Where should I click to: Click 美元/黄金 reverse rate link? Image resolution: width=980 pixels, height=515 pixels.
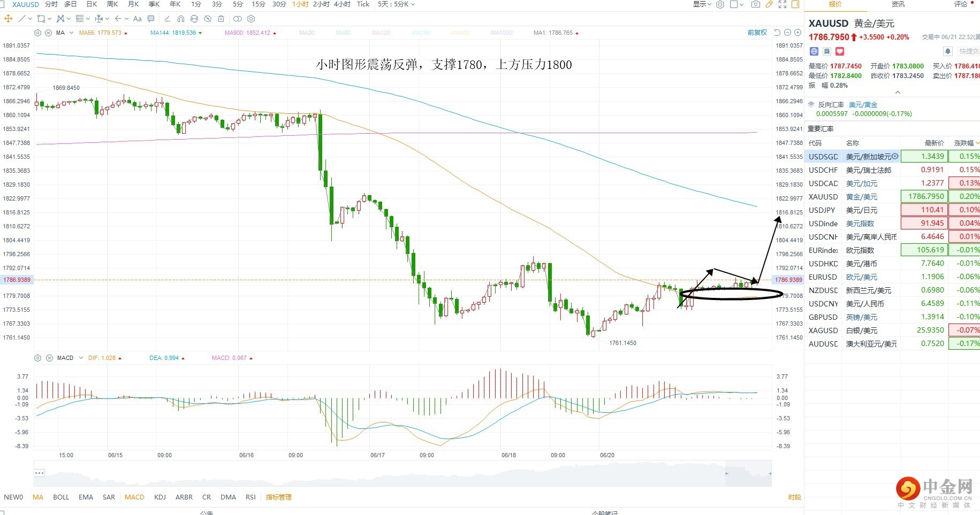[x=863, y=105]
